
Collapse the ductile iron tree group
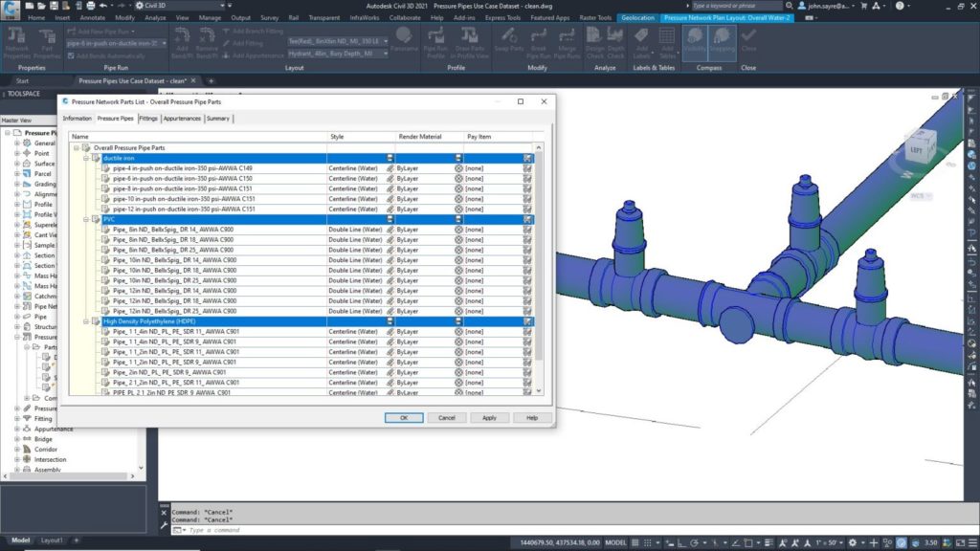click(85, 158)
